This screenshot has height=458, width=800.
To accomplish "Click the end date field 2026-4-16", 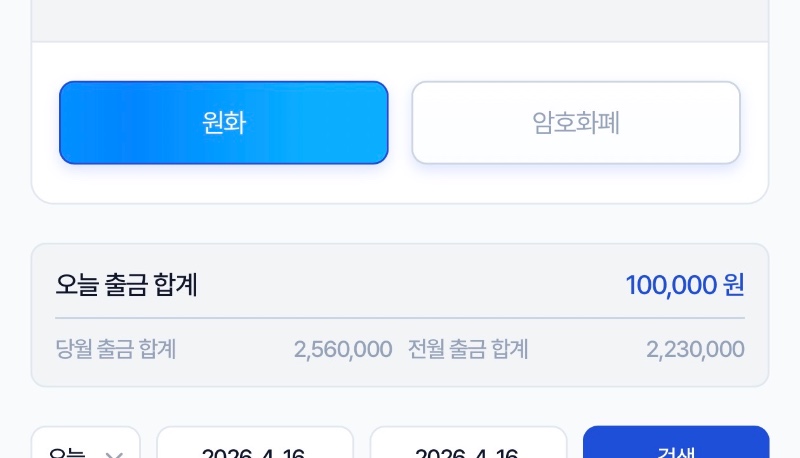I will pos(468,449).
